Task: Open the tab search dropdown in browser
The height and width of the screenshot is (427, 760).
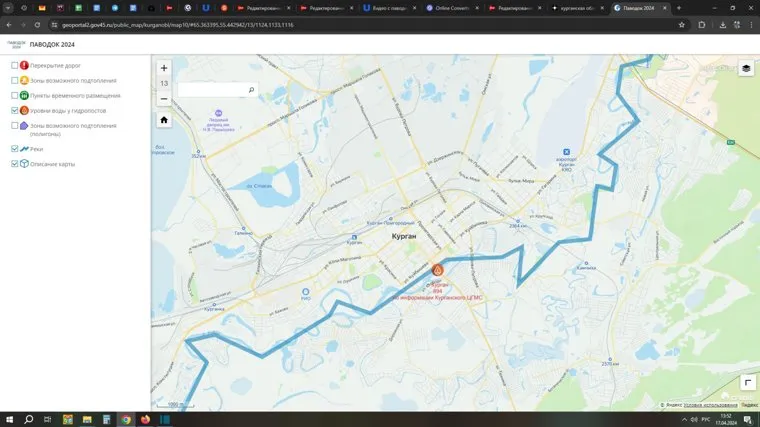Action: (9, 7)
